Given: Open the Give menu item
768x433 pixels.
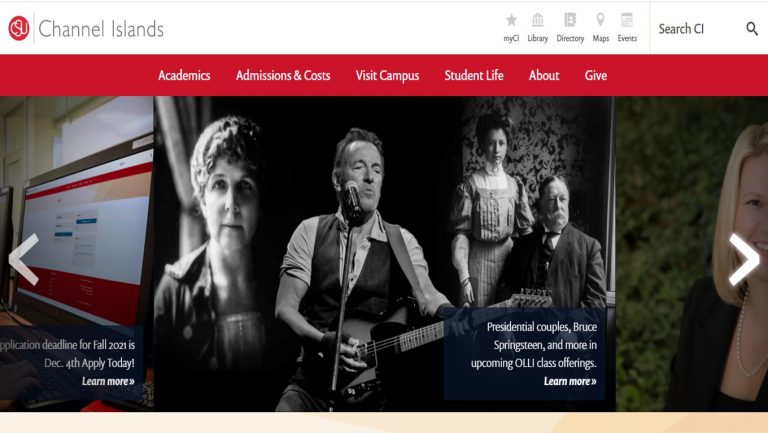Looking at the screenshot, I should (596, 75).
